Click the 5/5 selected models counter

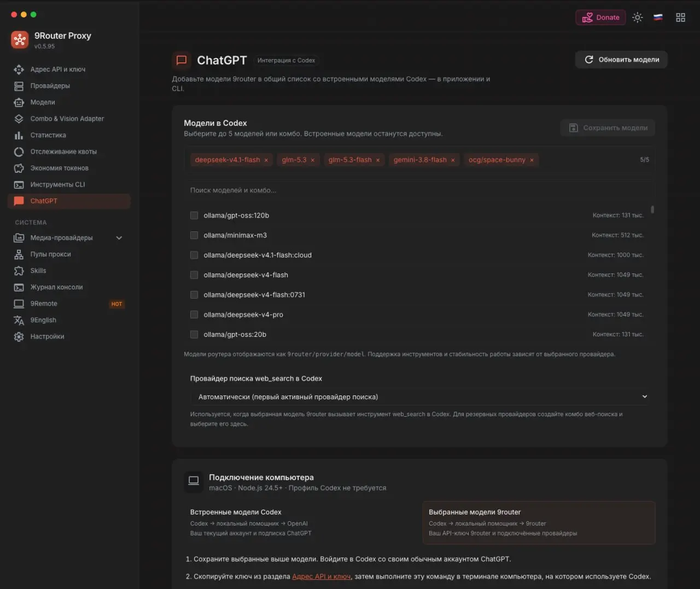click(x=645, y=160)
